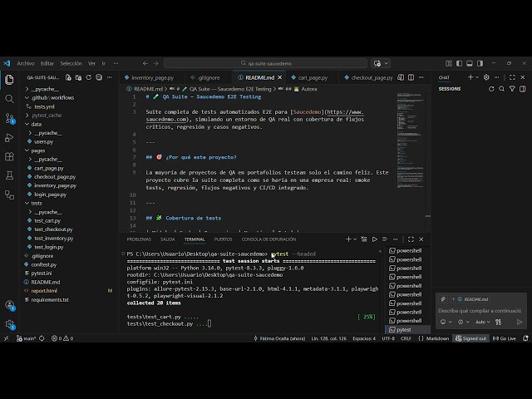Click the command center search box

(x=266, y=63)
